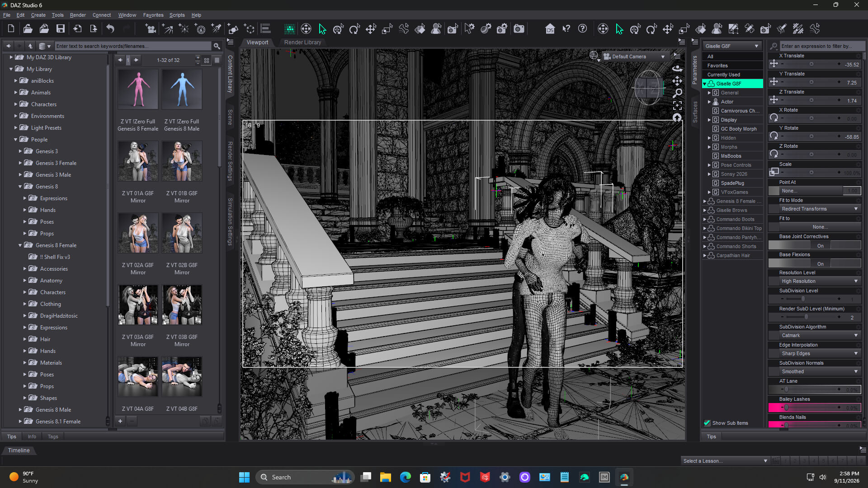This screenshot has width=868, height=488.
Task: Click the X Translate slider
Action: pos(811,64)
